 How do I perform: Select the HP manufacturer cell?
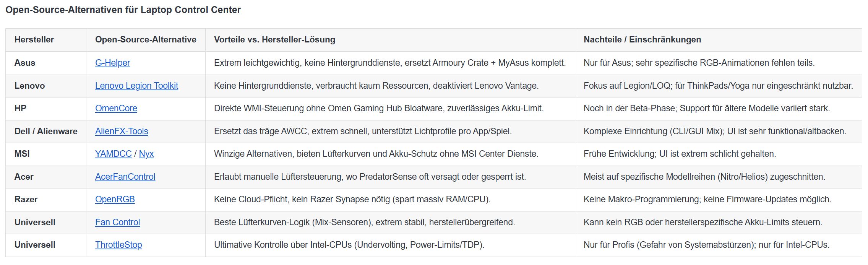tap(20, 108)
